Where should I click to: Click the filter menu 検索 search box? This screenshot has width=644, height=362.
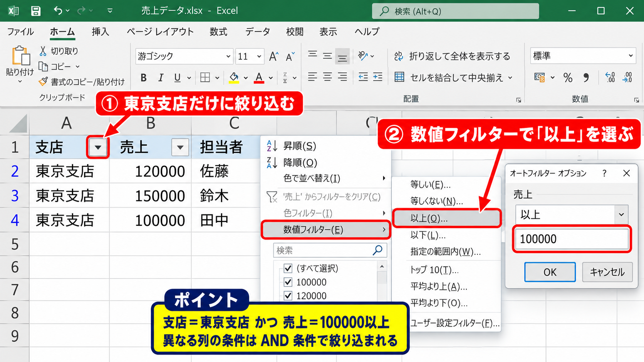click(x=330, y=250)
